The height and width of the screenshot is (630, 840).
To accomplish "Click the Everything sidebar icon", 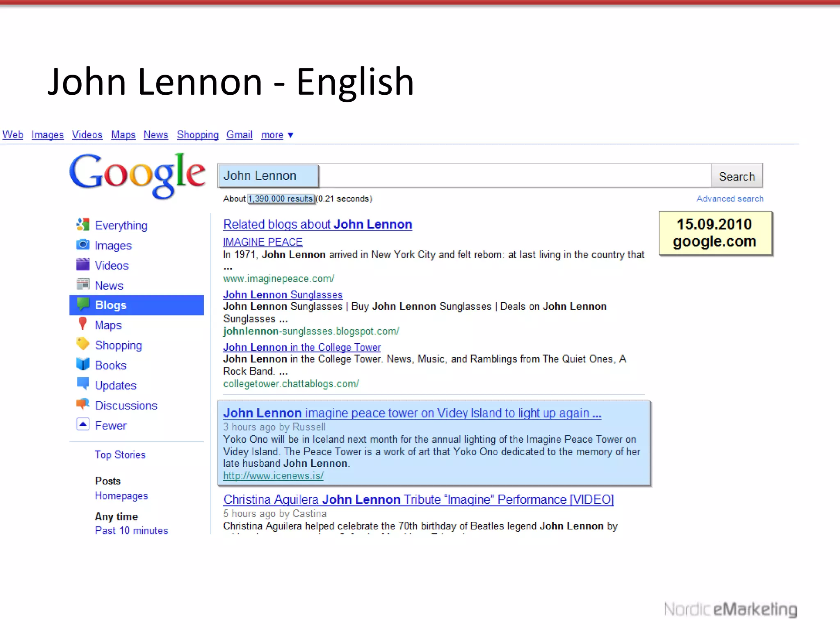I will (83, 224).
